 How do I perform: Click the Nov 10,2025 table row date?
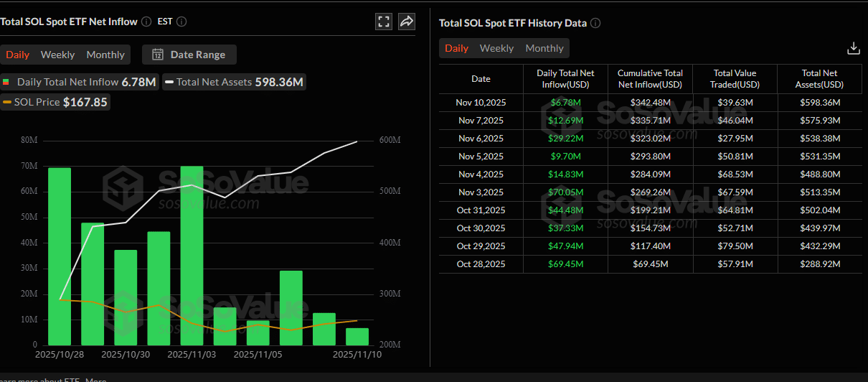pyautogui.click(x=481, y=103)
